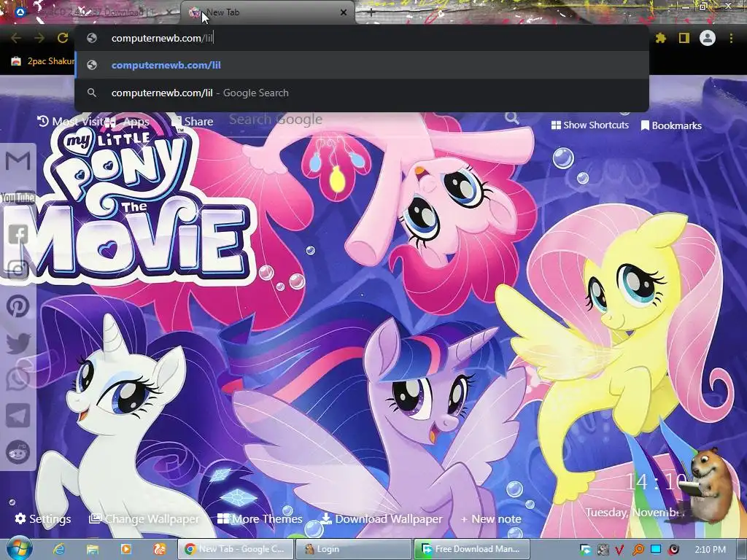Open Most Visited list

coord(70,122)
